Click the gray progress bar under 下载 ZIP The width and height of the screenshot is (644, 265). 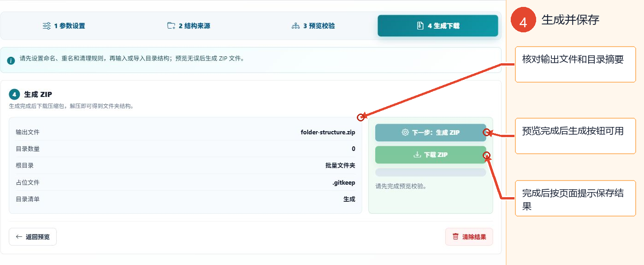tap(431, 172)
